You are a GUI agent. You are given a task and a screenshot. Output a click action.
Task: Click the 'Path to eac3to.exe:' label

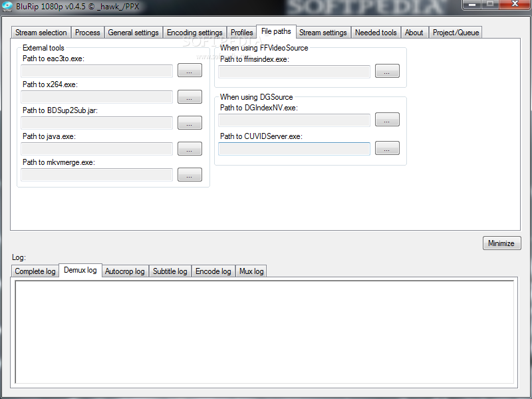[x=53, y=59]
